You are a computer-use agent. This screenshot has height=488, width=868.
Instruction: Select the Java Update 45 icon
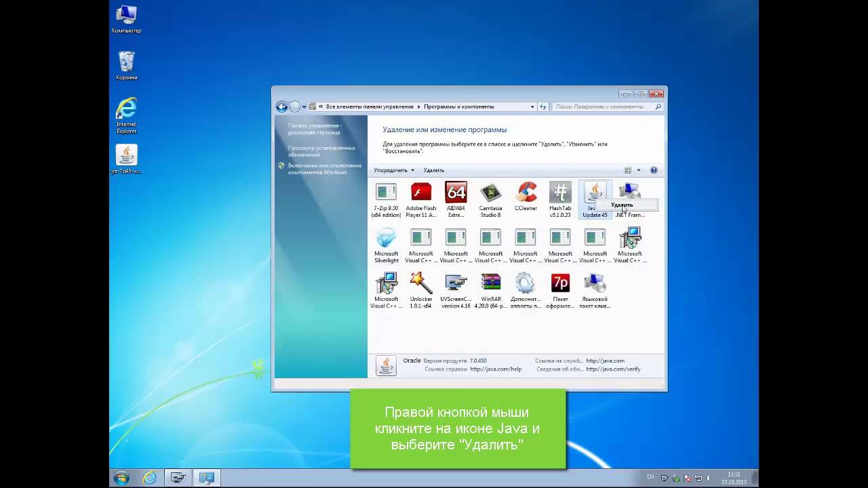pos(595,199)
